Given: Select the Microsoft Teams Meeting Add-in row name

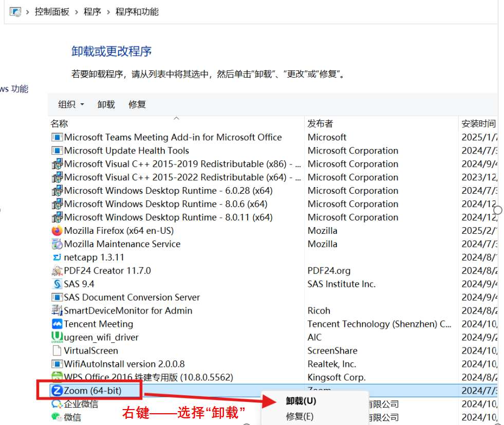Looking at the screenshot, I should tap(173, 137).
